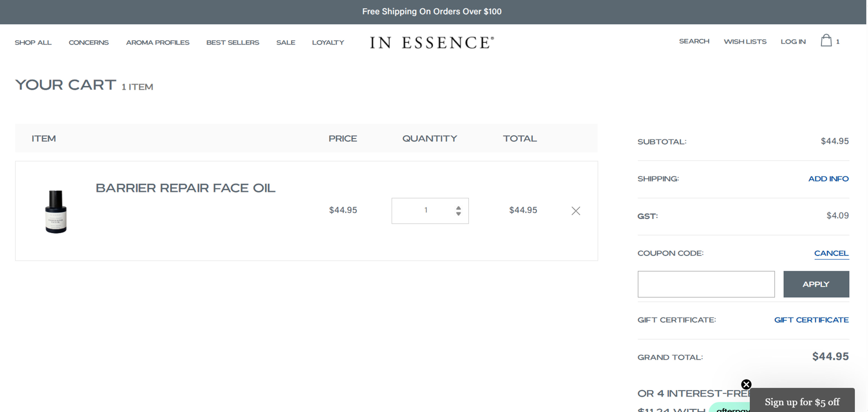Click the GST $4.09 value
The height and width of the screenshot is (412, 868).
(x=837, y=216)
